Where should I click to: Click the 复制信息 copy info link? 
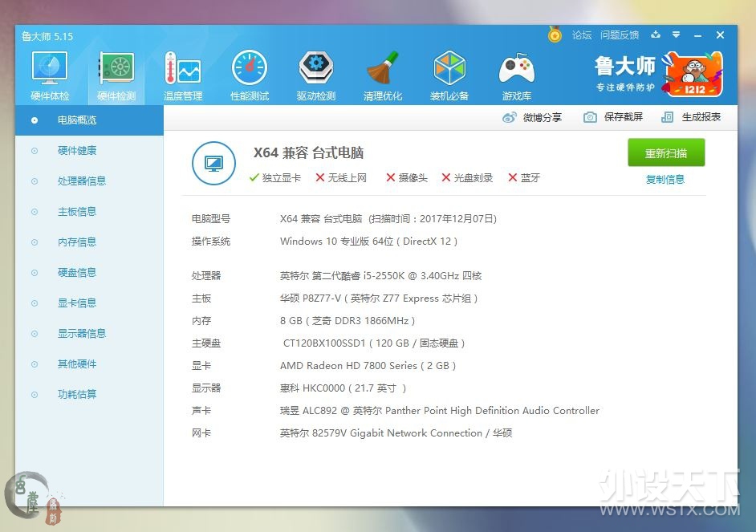point(665,180)
